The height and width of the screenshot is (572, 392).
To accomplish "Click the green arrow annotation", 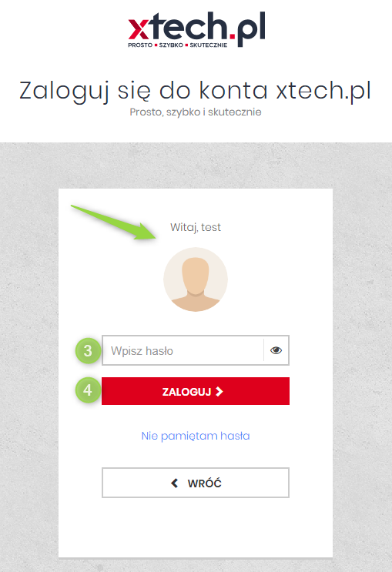I will (114, 222).
